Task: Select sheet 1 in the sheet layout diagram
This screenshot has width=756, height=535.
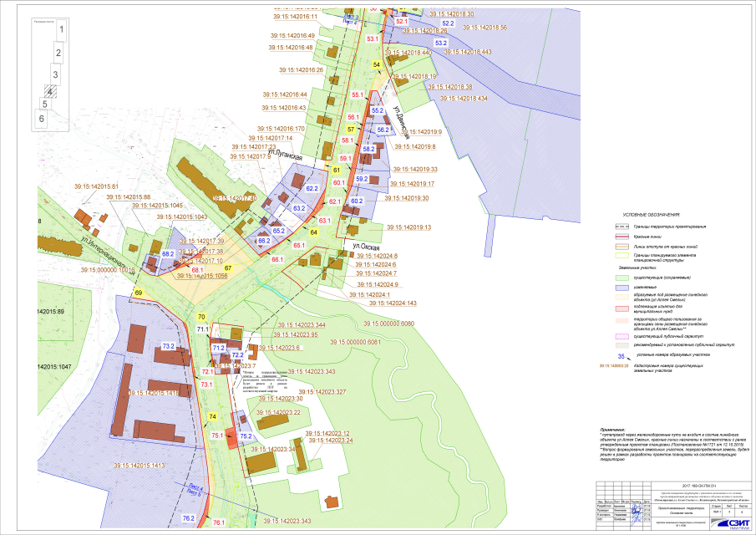Action: coord(60,31)
